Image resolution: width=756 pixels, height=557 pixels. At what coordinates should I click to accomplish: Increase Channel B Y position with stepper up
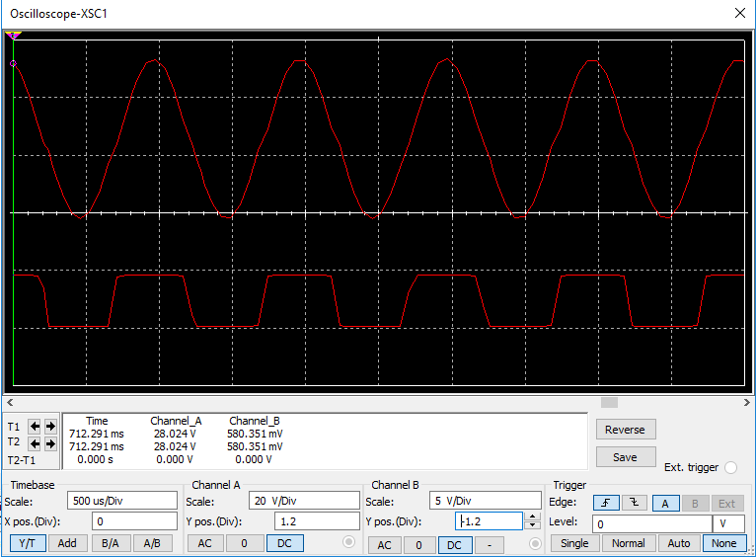pos(532,516)
